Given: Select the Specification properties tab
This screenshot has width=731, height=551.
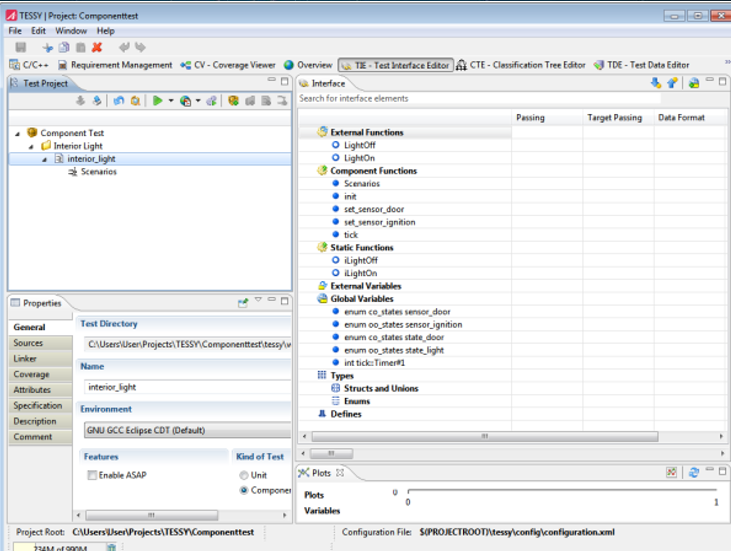Looking at the screenshot, I should click(x=40, y=406).
